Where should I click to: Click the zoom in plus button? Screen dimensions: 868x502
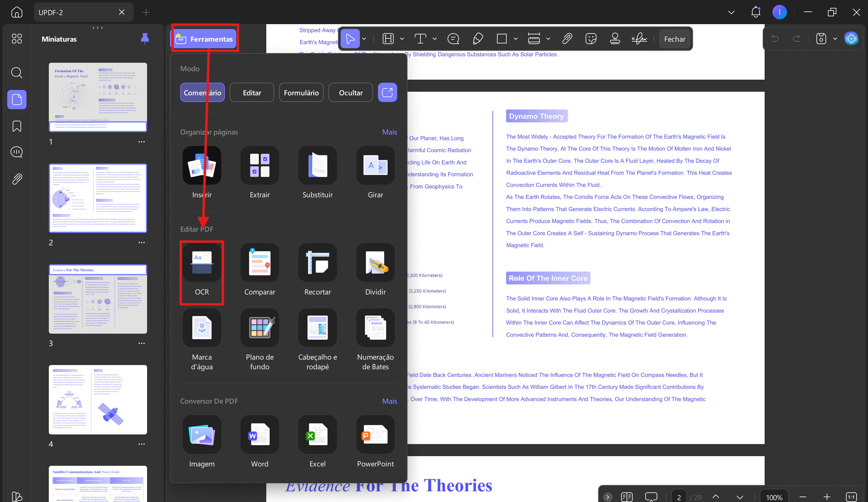point(827,497)
